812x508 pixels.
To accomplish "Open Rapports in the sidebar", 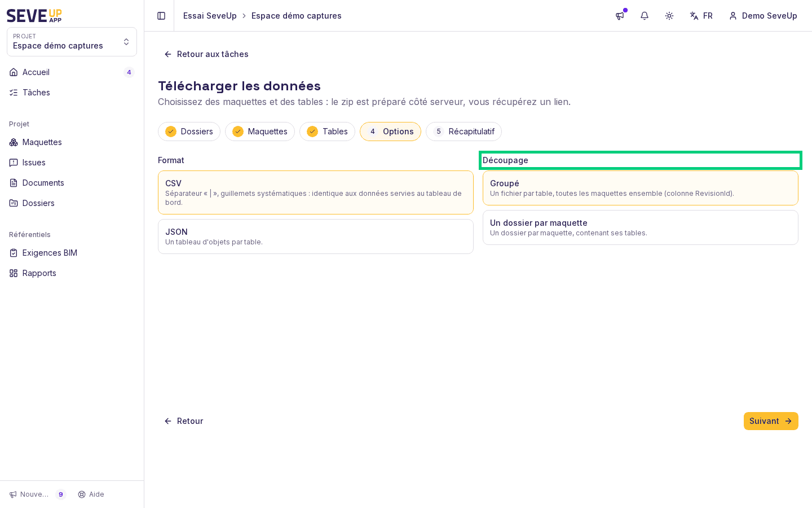I will [72, 273].
